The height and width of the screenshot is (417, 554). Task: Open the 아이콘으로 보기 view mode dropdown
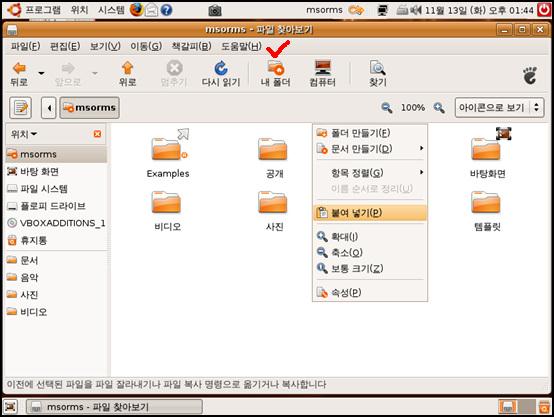pyautogui.click(x=499, y=107)
